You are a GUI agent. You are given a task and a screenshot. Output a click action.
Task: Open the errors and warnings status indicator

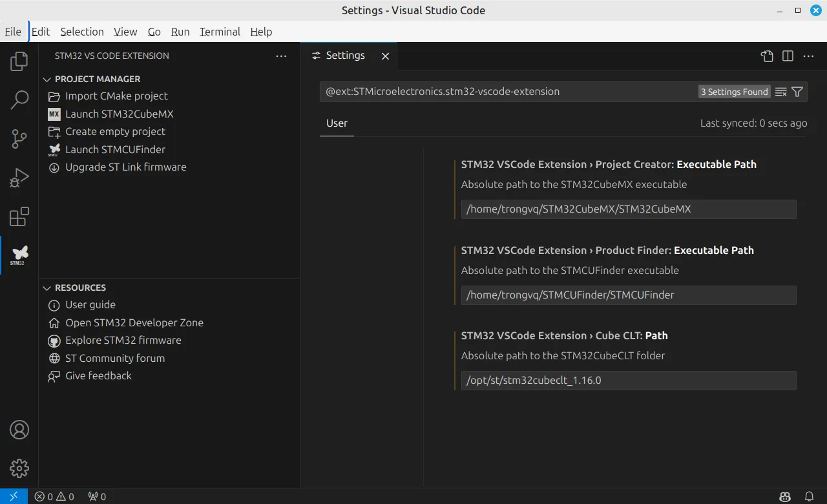point(54,496)
